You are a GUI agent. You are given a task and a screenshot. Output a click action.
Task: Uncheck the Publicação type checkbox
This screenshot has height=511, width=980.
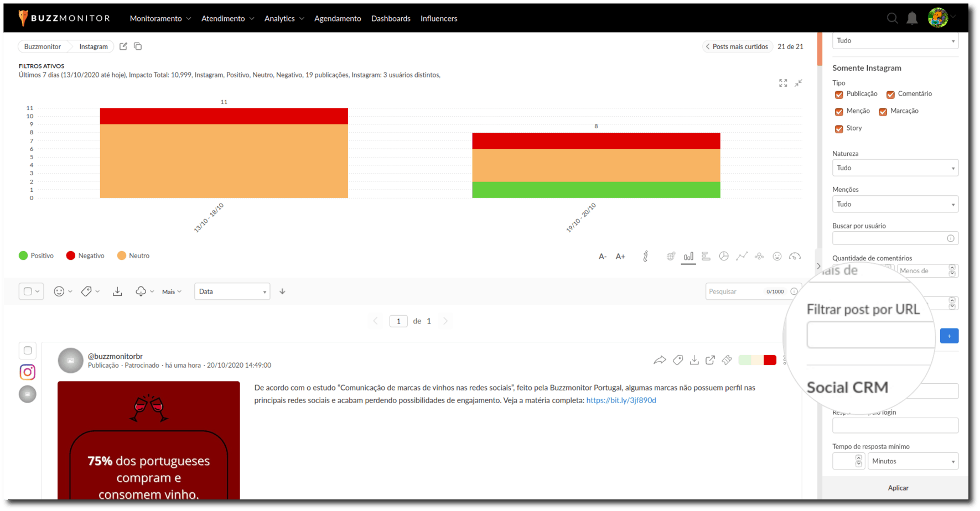tap(839, 95)
